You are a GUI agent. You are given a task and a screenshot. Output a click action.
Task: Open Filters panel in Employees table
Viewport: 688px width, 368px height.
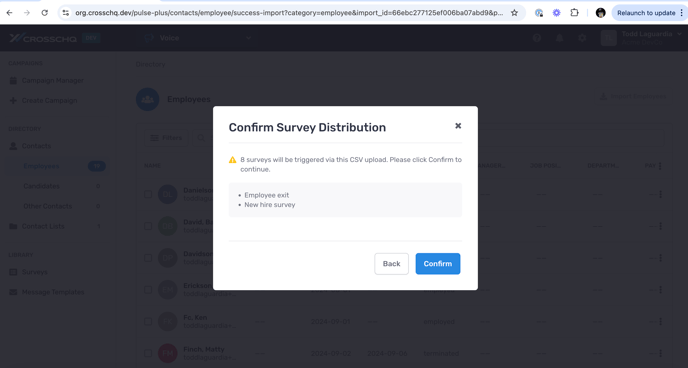click(x=166, y=138)
